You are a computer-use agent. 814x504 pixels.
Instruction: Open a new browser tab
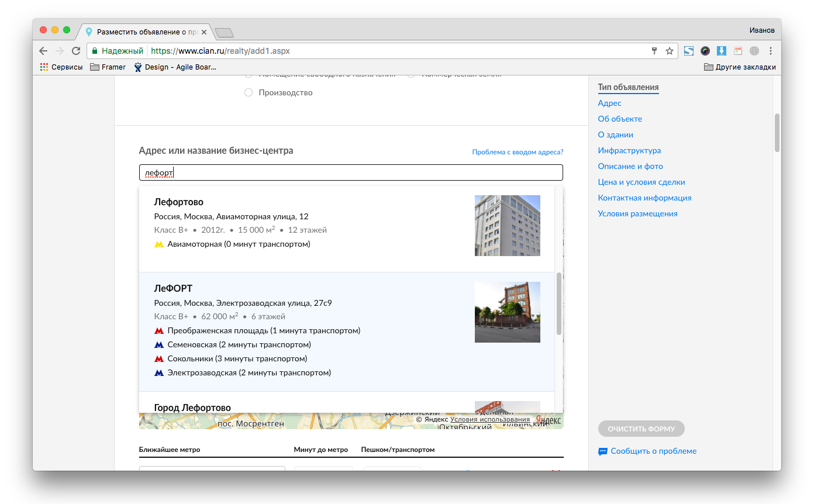click(x=224, y=32)
